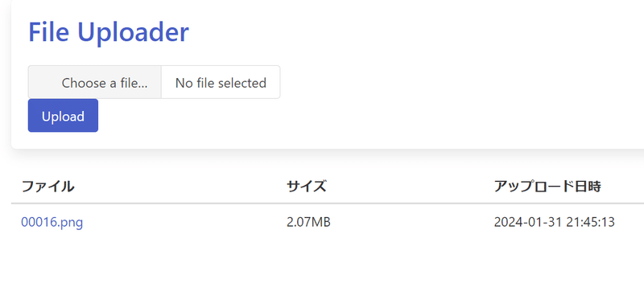Image resolution: width=644 pixels, height=304 pixels.
Task: Click the File Uploader page heading
Action: click(x=109, y=32)
